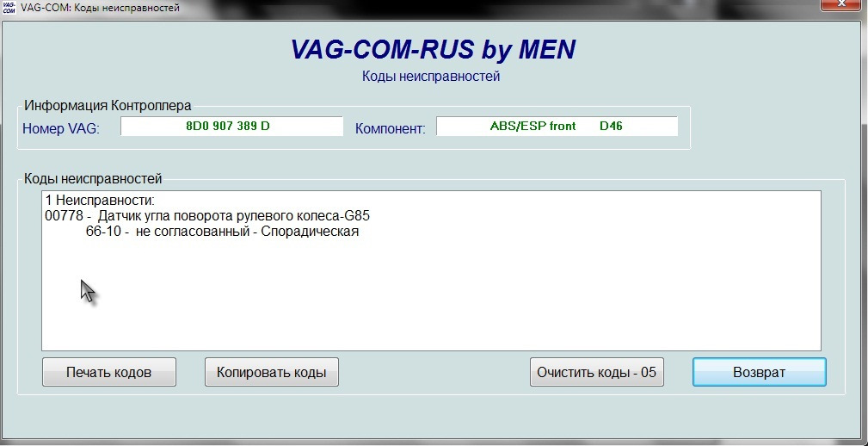
Task: Click the Печать кодов button
Action: (x=109, y=372)
